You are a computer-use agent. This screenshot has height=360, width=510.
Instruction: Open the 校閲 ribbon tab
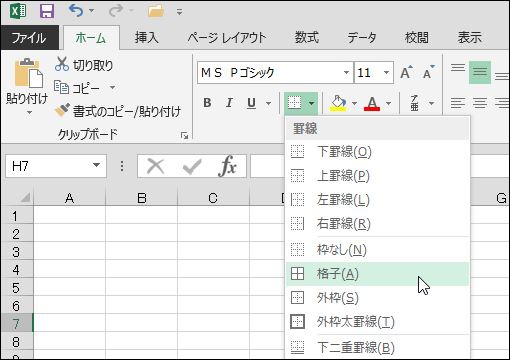pyautogui.click(x=416, y=37)
